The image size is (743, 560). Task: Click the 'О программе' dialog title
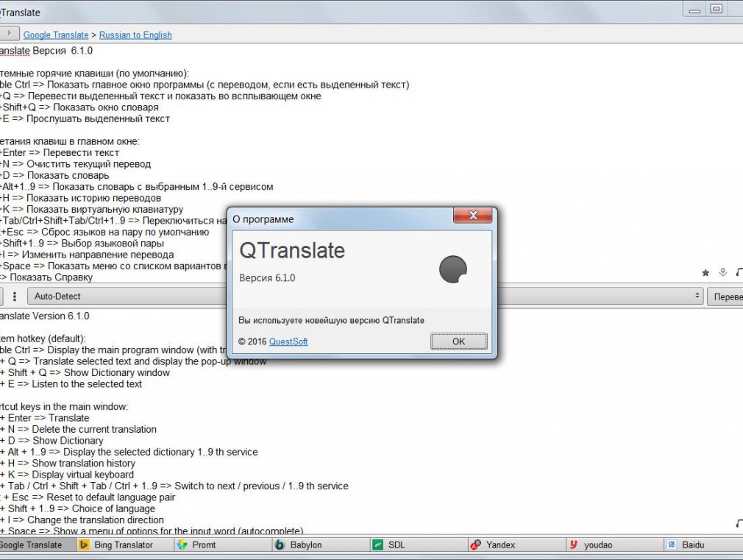(x=263, y=219)
